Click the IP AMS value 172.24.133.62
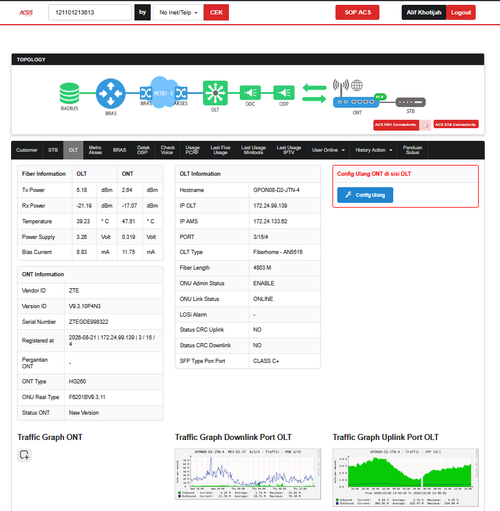The image size is (500, 511). point(270,221)
